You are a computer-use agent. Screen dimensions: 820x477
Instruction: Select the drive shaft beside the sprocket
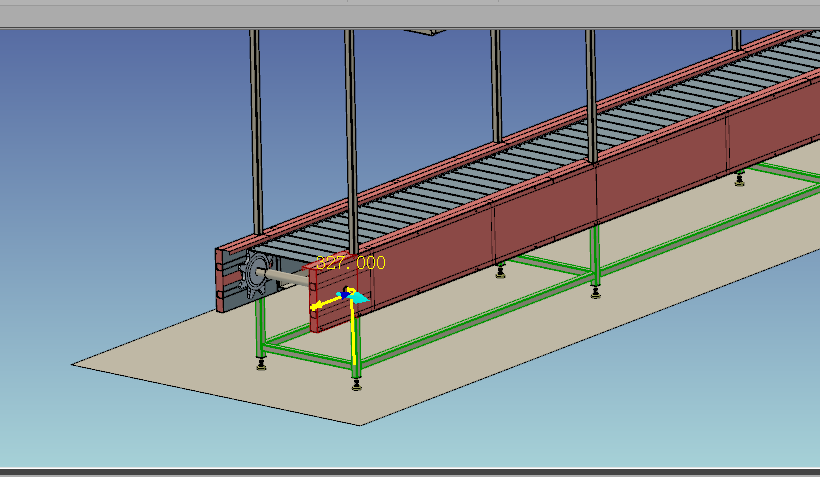pyautogui.click(x=286, y=277)
